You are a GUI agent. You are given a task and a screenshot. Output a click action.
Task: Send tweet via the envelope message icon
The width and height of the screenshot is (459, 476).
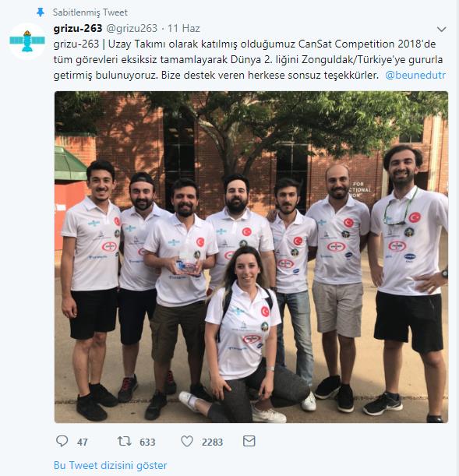pos(249,441)
